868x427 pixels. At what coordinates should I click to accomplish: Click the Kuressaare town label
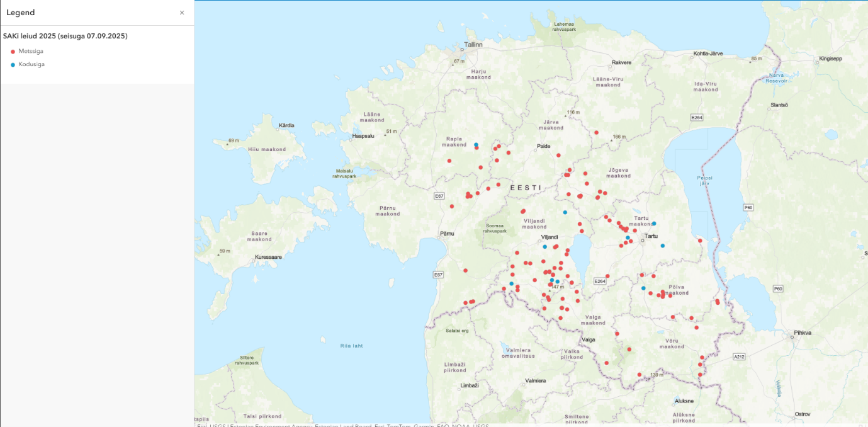click(x=271, y=257)
